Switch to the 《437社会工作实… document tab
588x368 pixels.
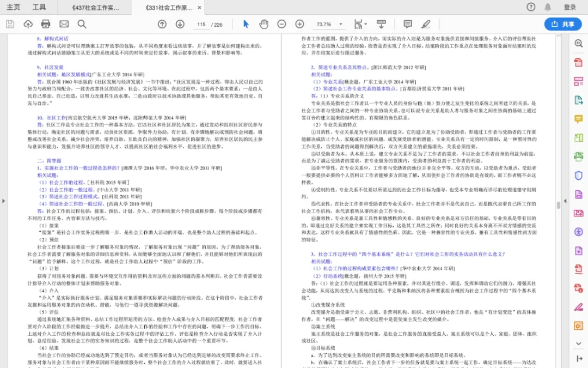(x=95, y=8)
